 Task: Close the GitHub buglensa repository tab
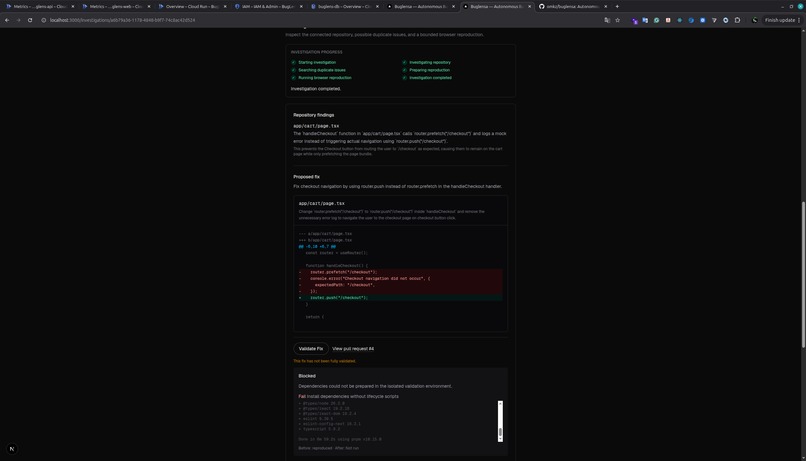point(606,7)
